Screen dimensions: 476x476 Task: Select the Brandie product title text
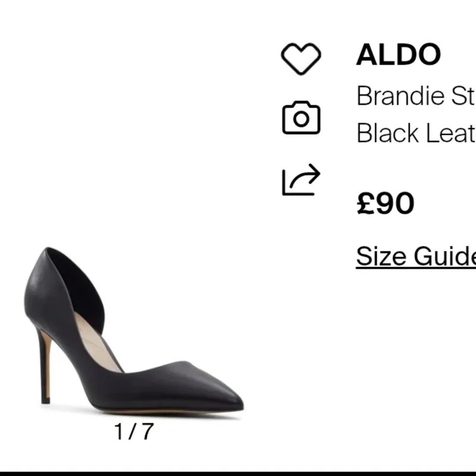[x=415, y=96]
